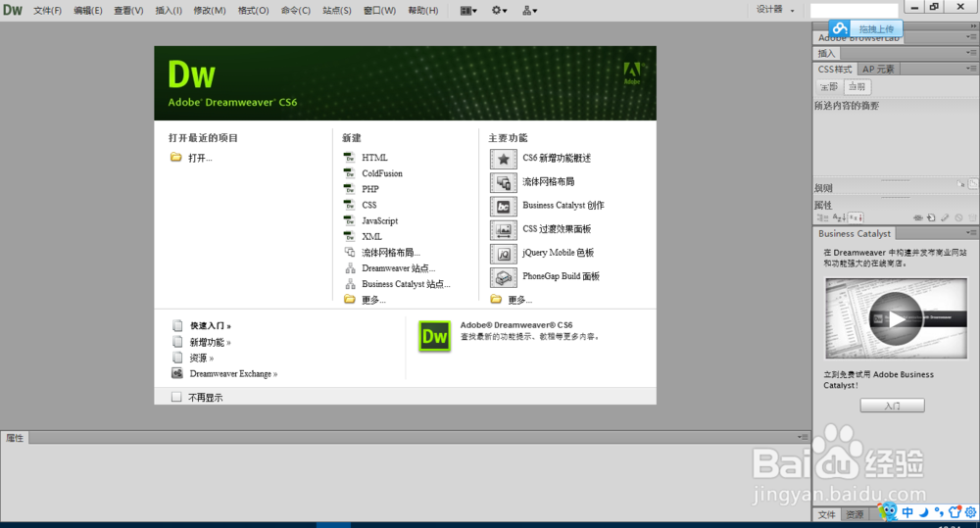
Task: Open the 帮助(H) menu
Action: click(423, 11)
